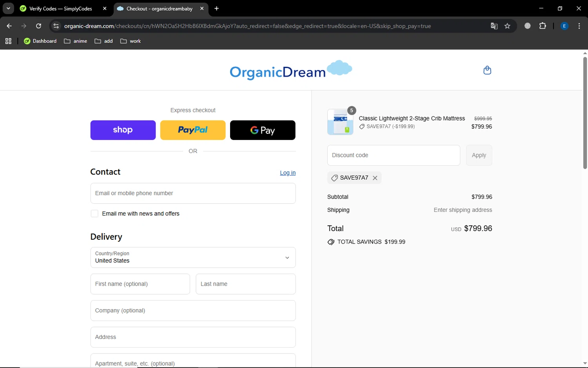Reload the checkout page
588x368 pixels.
38,26
